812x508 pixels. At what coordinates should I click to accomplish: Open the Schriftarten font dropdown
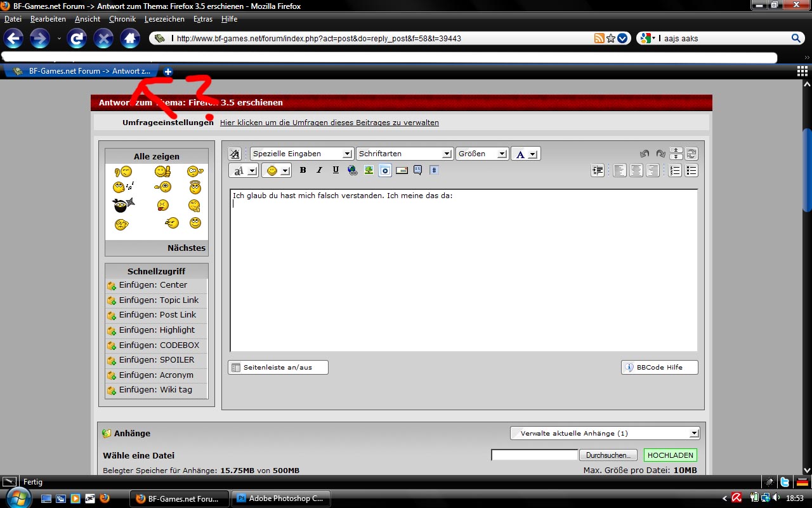click(x=404, y=154)
